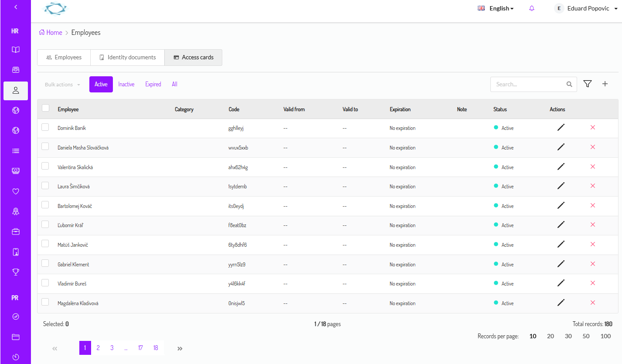Click the company logo in the header
This screenshot has height=364, width=622.
click(56, 8)
